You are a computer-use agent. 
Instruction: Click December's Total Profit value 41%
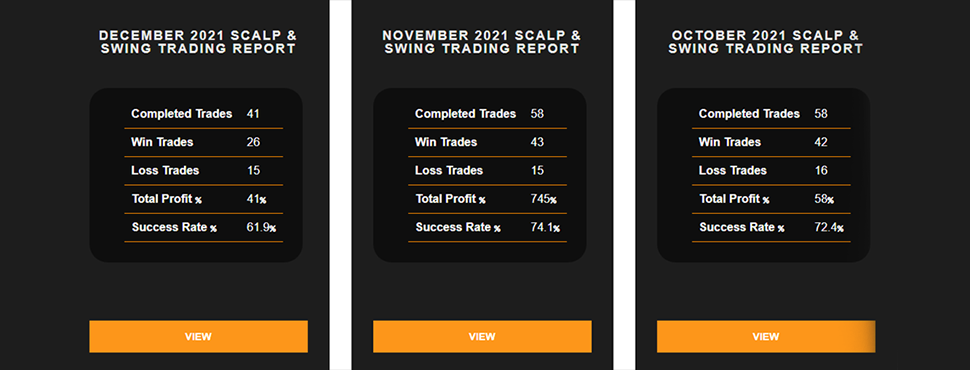(256, 199)
